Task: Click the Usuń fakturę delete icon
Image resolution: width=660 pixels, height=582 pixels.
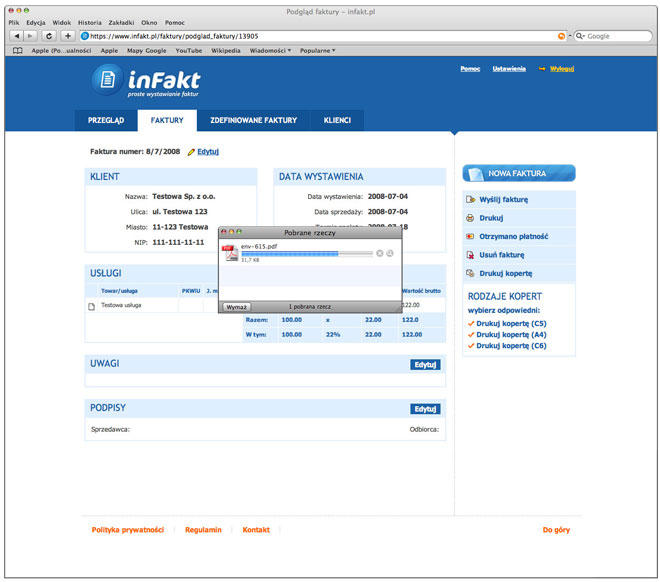Action: 470,255
